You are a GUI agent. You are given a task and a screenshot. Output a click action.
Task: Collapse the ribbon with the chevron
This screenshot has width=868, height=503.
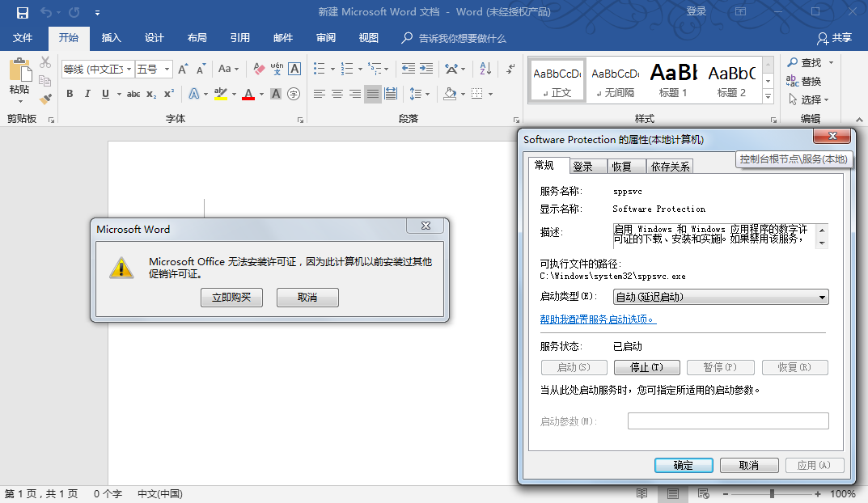tap(859, 120)
